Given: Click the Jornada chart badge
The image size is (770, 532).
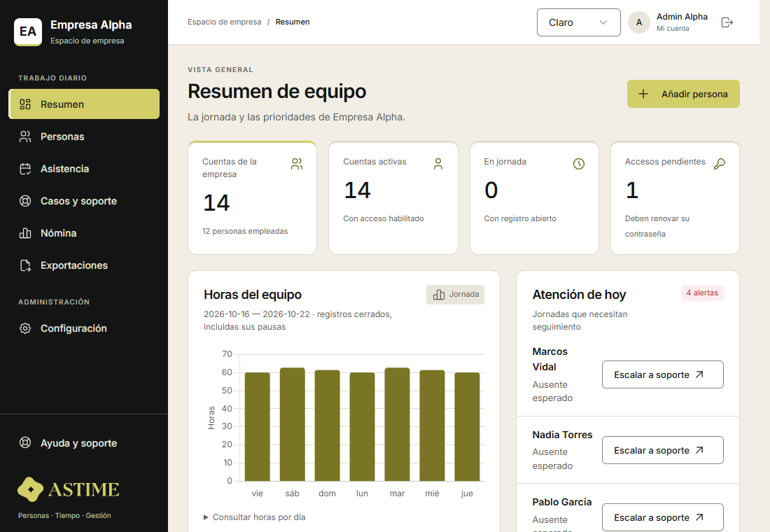Looking at the screenshot, I should (x=455, y=295).
